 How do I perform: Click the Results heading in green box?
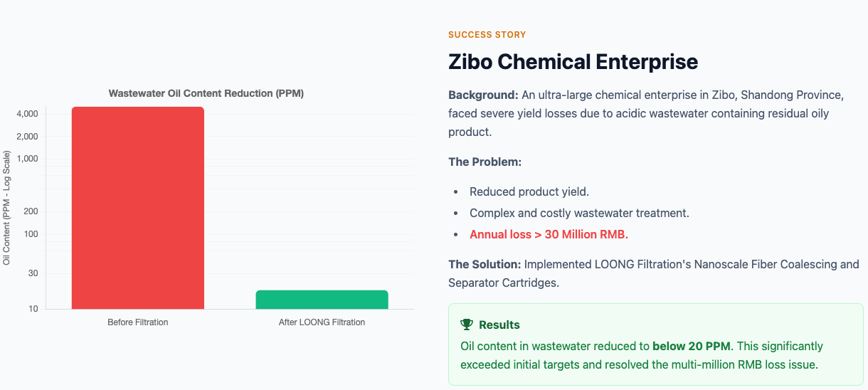499,325
